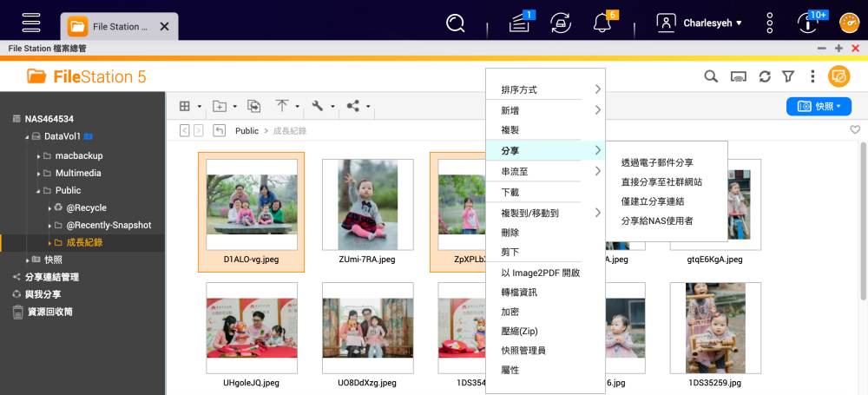Open 資源回收筒 in the sidebar
The width and height of the screenshot is (868, 395).
50,312
